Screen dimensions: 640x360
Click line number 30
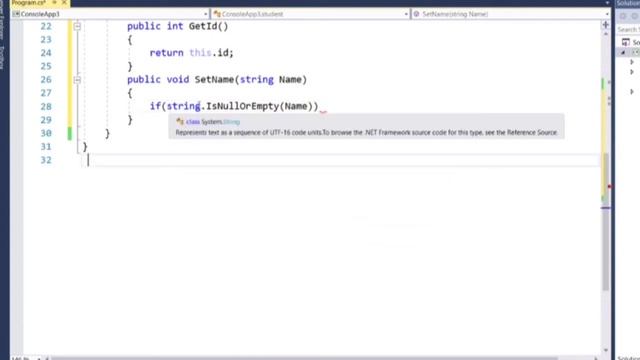click(x=46, y=133)
